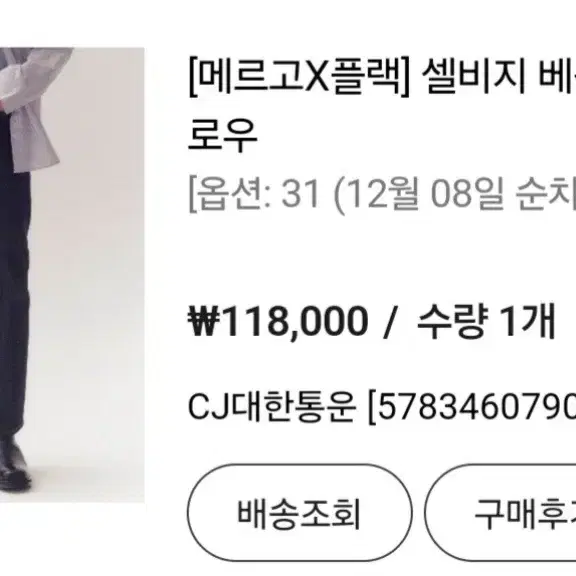
Task: Tap the option size value 31
Action: (x=300, y=194)
